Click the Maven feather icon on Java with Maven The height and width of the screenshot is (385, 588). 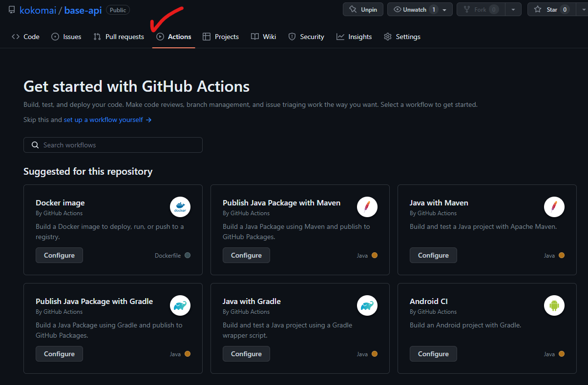pos(554,207)
